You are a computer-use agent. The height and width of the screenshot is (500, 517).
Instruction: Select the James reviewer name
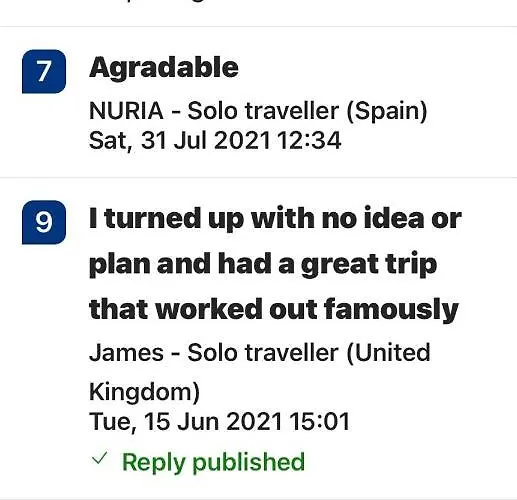[126, 353]
